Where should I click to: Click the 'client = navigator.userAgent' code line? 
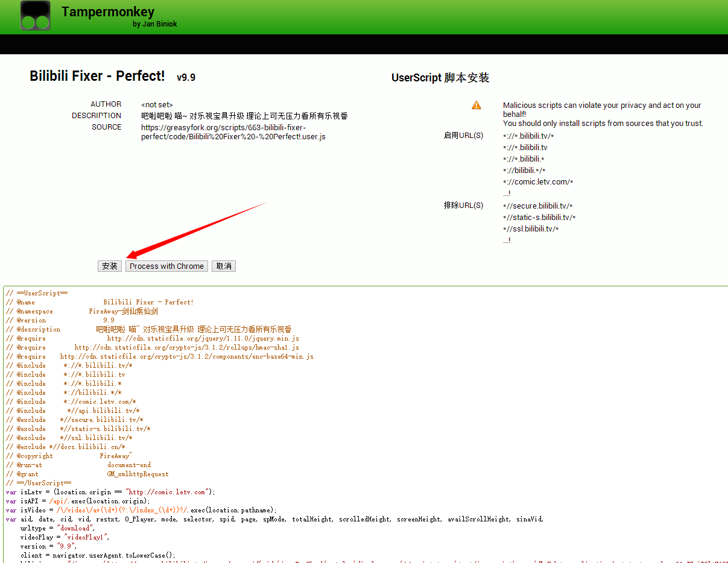point(98,555)
